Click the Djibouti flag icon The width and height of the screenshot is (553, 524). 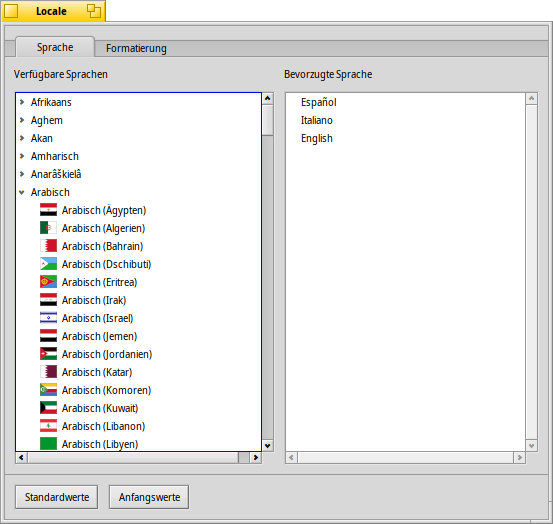[48, 263]
